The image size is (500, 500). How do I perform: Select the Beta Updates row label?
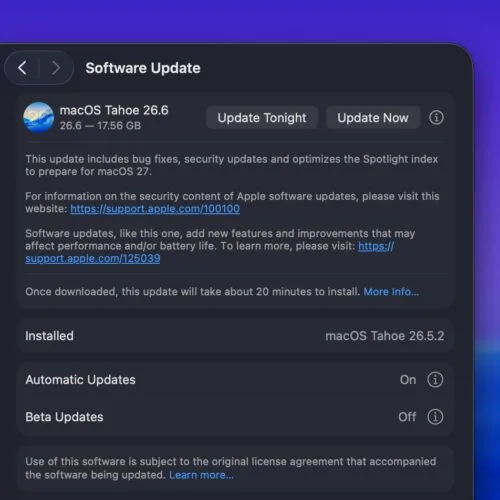point(64,417)
